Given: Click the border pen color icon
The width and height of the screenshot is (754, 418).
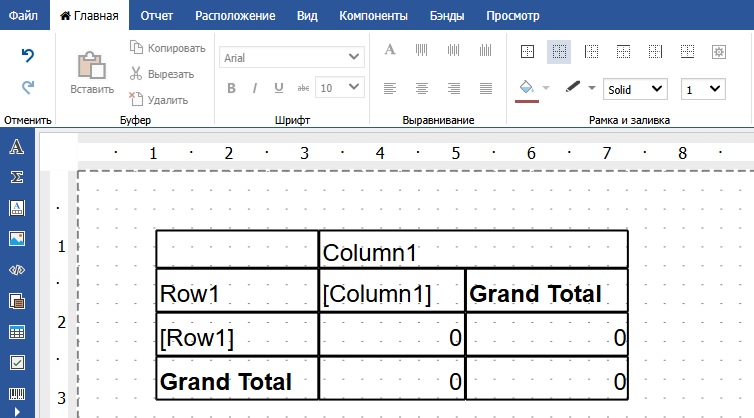Looking at the screenshot, I should [x=574, y=89].
